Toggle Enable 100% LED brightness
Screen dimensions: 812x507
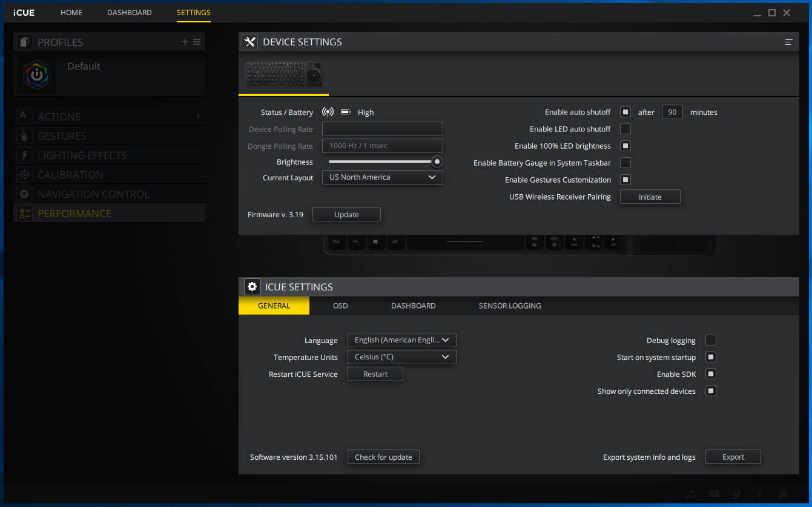(626, 146)
